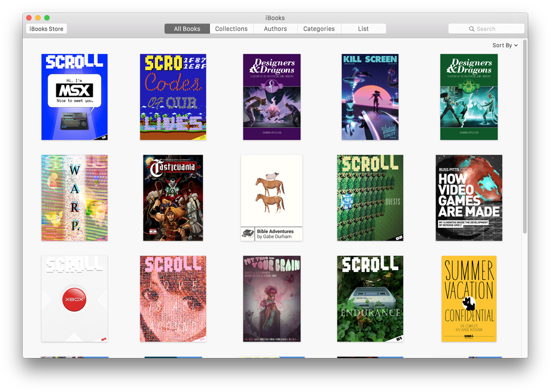
Task: Open the Scroll MSX issue cover
Action: pos(74,97)
